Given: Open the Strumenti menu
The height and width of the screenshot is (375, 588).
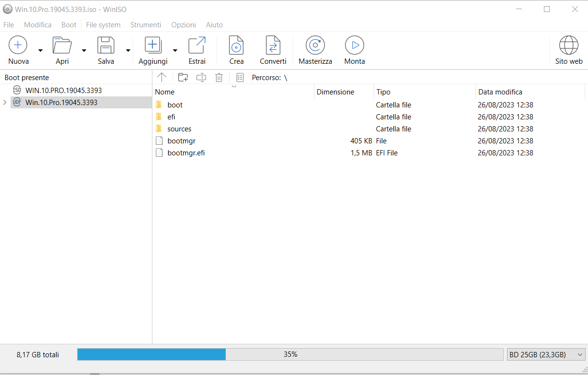Looking at the screenshot, I should coord(146,25).
